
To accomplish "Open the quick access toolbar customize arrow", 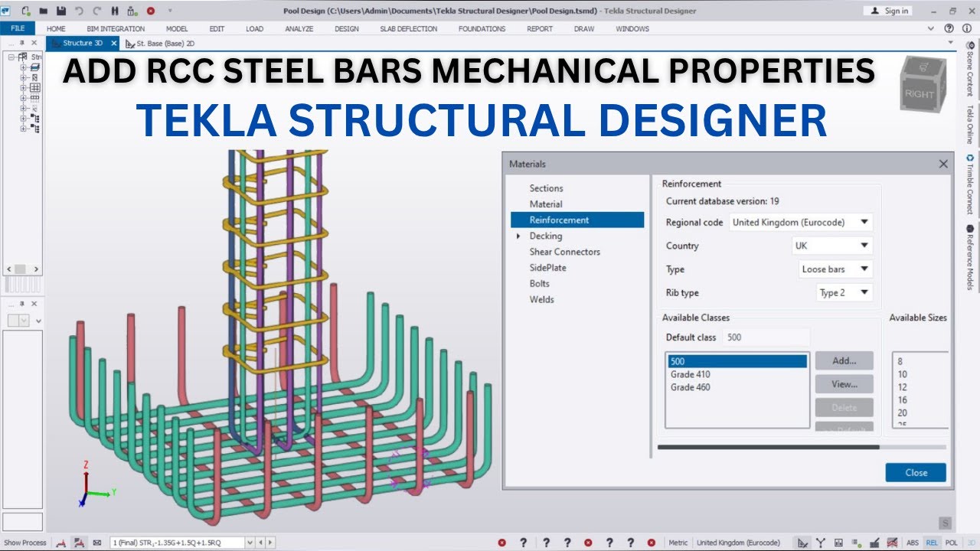I will coord(169,11).
